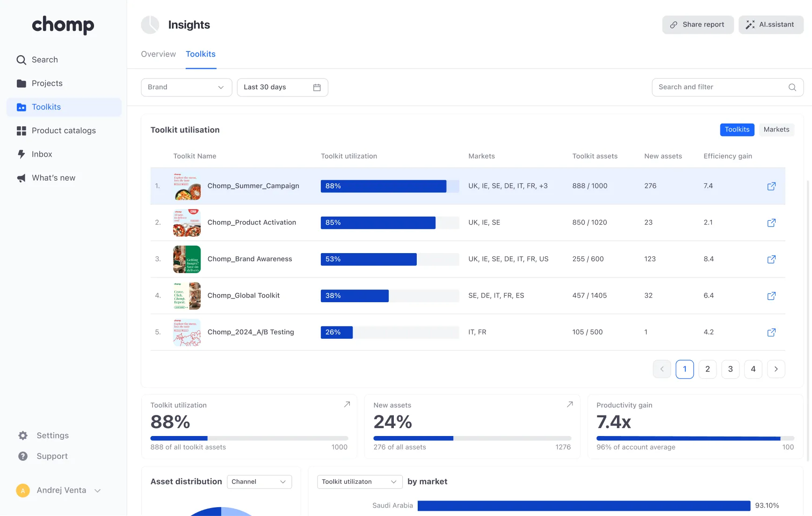Go to the next page arrow
This screenshot has width=812, height=516.
[776, 369]
